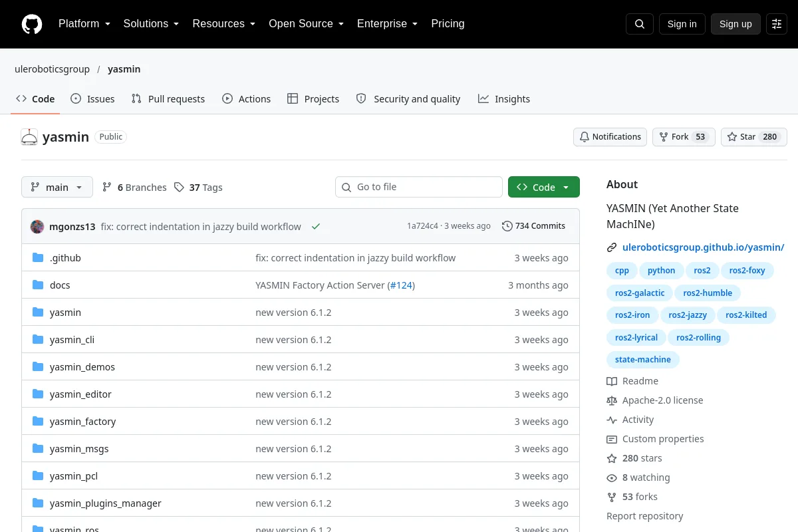Click the .github folder icon
The image size is (798, 532).
click(x=38, y=258)
